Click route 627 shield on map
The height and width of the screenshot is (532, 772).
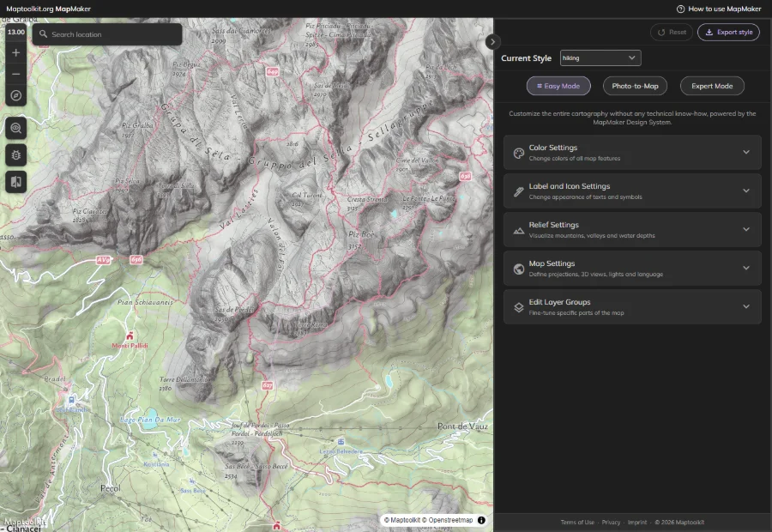[268, 385]
